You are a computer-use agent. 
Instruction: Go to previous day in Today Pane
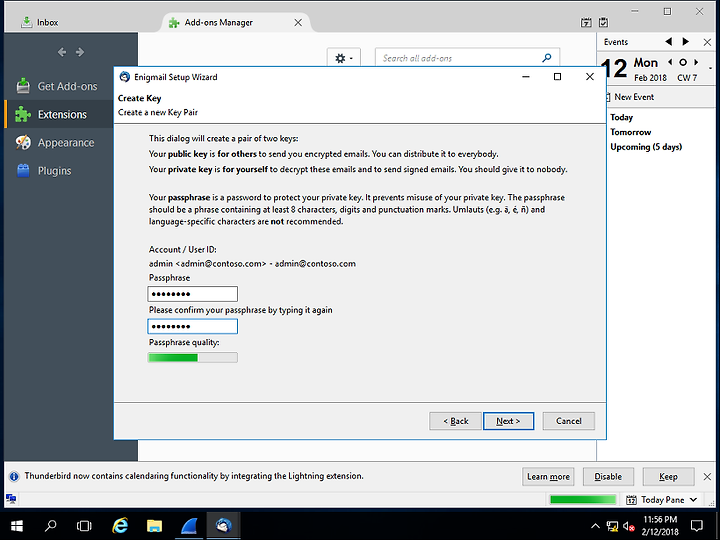670,62
